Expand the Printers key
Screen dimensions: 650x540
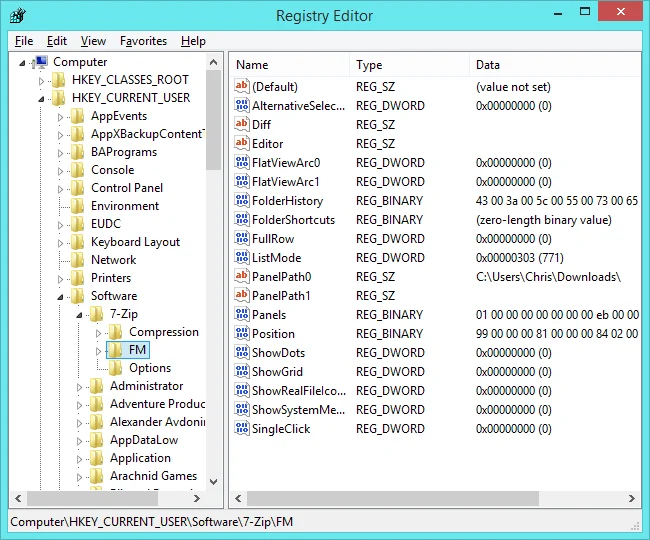pyautogui.click(x=60, y=279)
